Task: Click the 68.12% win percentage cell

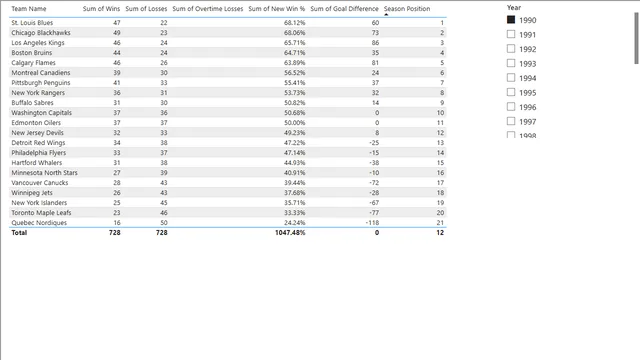Action: point(294,22)
